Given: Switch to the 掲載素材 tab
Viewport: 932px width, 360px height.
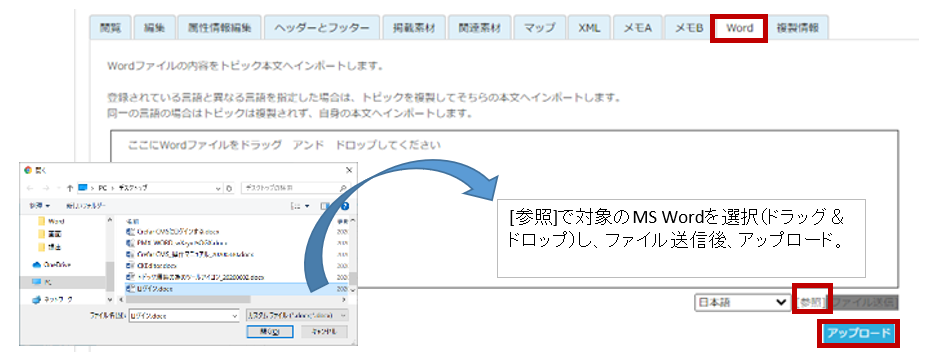Looking at the screenshot, I should pyautogui.click(x=414, y=28).
